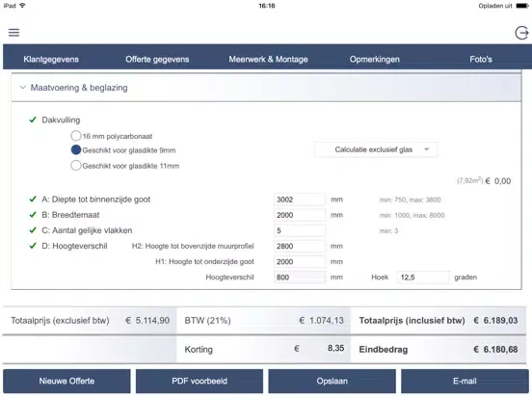Edit the H2 height field showing 2800
532x399 pixels.
click(x=299, y=246)
